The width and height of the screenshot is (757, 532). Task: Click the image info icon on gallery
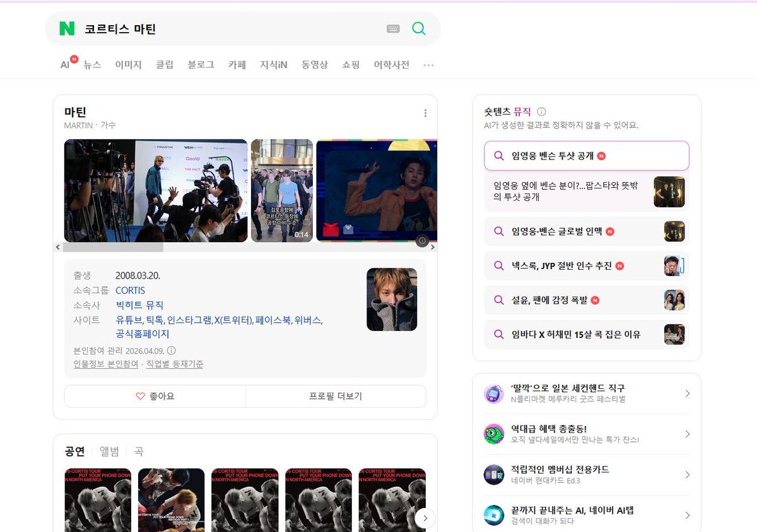[x=423, y=240]
